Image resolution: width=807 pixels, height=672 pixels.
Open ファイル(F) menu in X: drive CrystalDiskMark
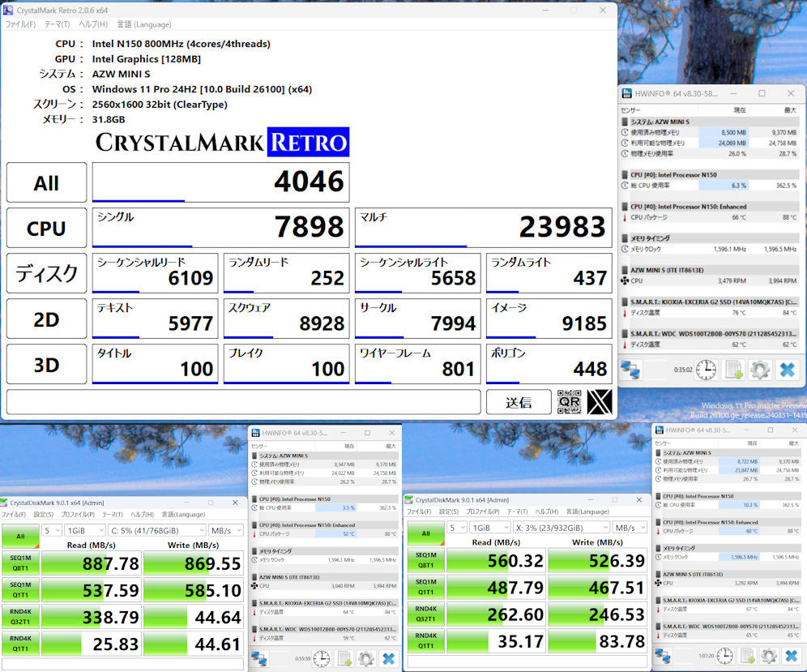pos(418,511)
